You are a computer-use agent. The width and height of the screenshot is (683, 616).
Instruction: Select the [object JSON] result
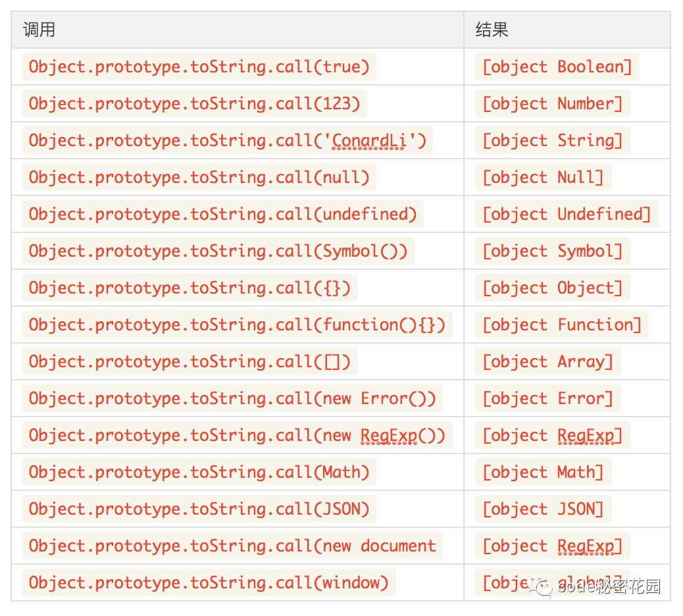544,508
